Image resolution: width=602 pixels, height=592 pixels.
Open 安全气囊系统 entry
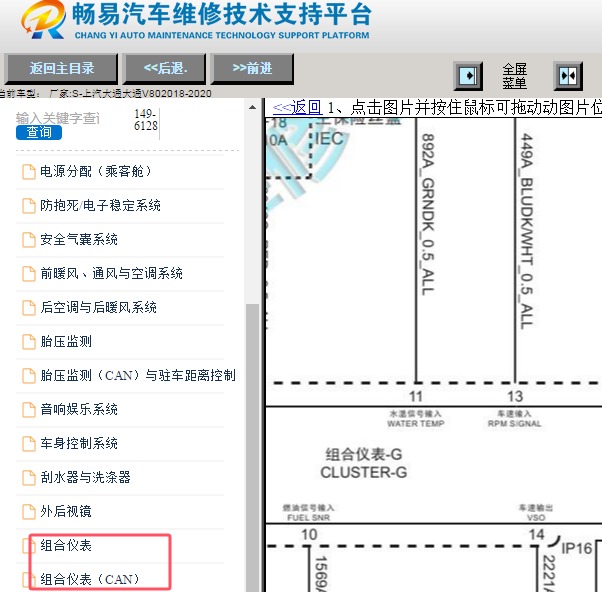(79, 240)
